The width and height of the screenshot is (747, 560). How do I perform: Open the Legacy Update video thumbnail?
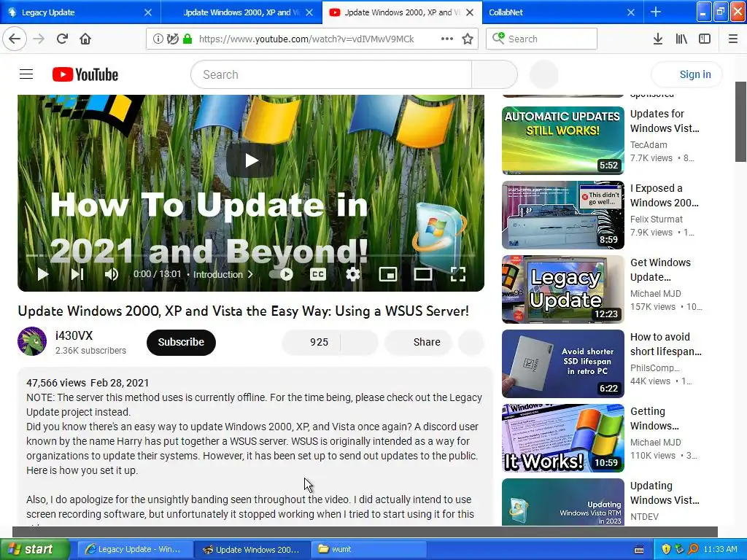[562, 289]
